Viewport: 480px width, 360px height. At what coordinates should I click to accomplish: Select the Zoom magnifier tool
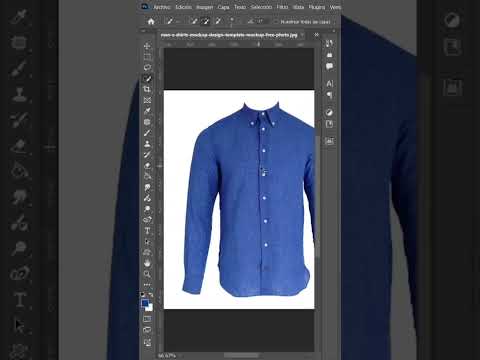click(147, 274)
